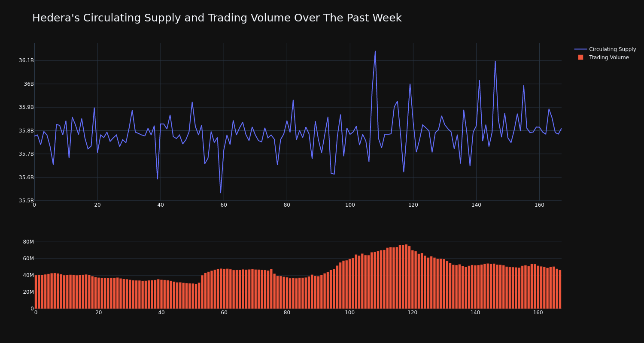
Task: Click the 36.1B y-axis label
Action: click(26, 60)
